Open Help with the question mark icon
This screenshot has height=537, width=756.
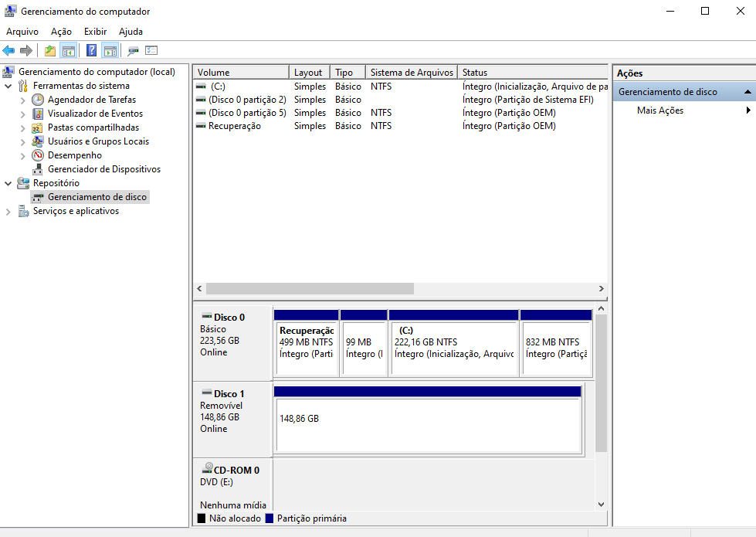coord(91,51)
